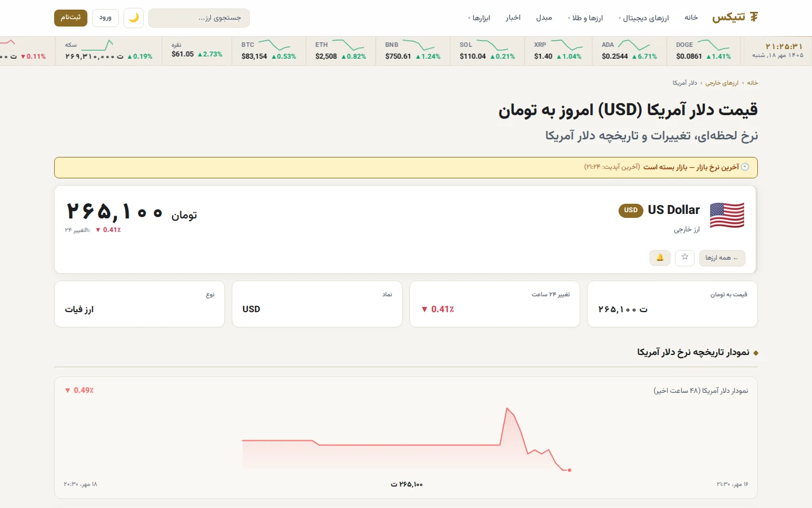
Task: Click the bell price alert icon
Action: point(660,257)
